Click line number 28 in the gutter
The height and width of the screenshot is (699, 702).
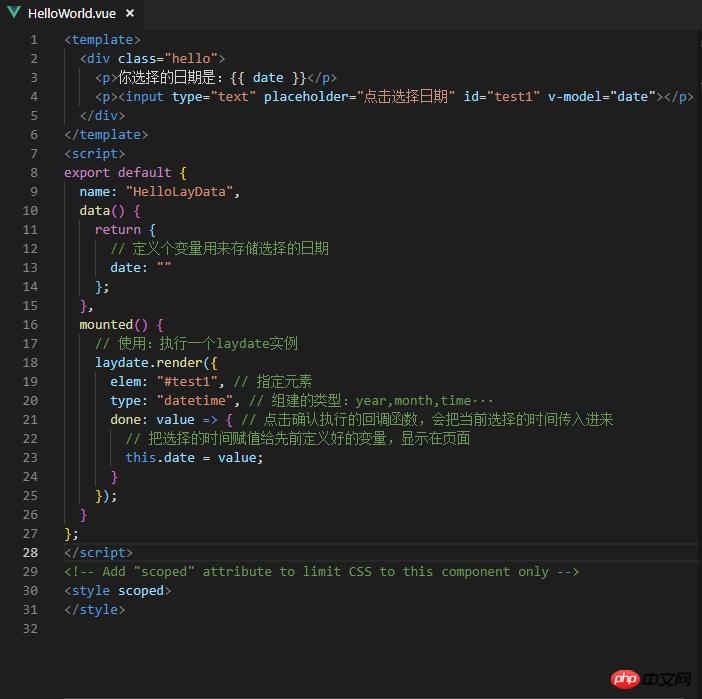(x=30, y=553)
